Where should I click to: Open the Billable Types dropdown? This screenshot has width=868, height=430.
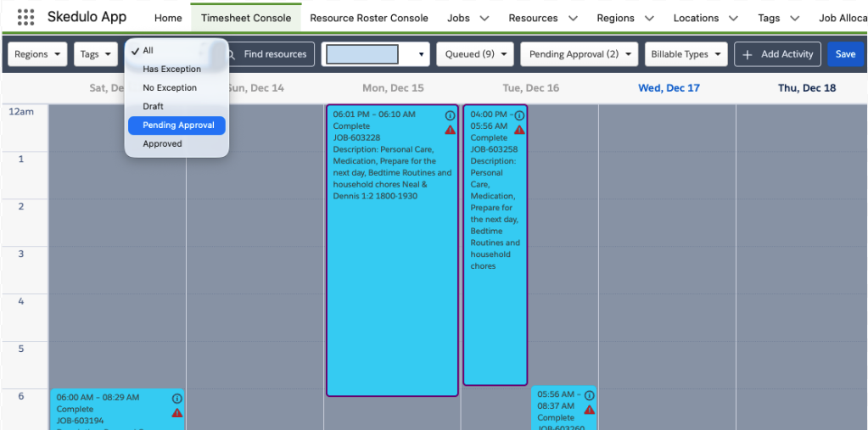point(686,54)
